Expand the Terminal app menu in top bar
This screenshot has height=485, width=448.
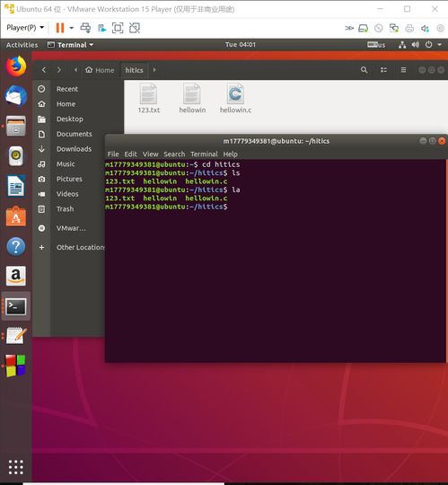coord(70,45)
